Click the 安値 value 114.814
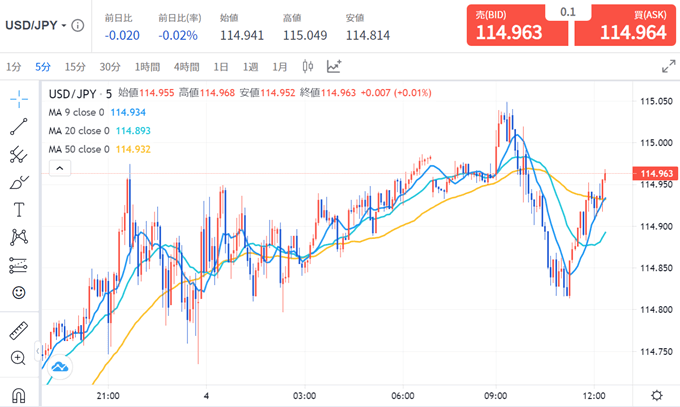Image resolution: width=680 pixels, height=407 pixels. 368,35
